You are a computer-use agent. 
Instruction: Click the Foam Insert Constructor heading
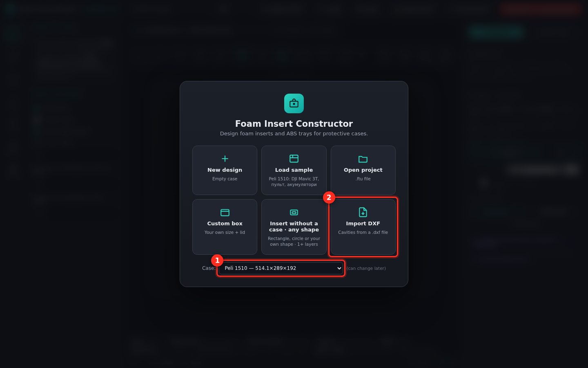(x=294, y=123)
